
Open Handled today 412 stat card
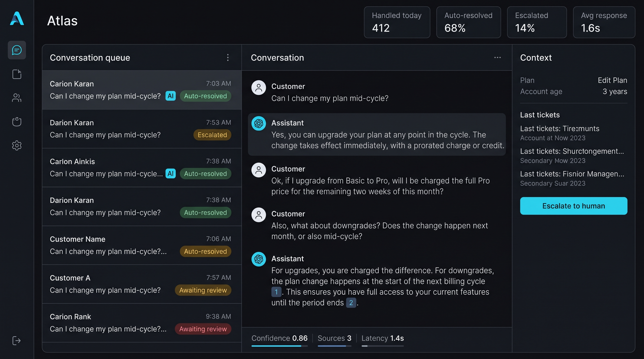point(397,22)
